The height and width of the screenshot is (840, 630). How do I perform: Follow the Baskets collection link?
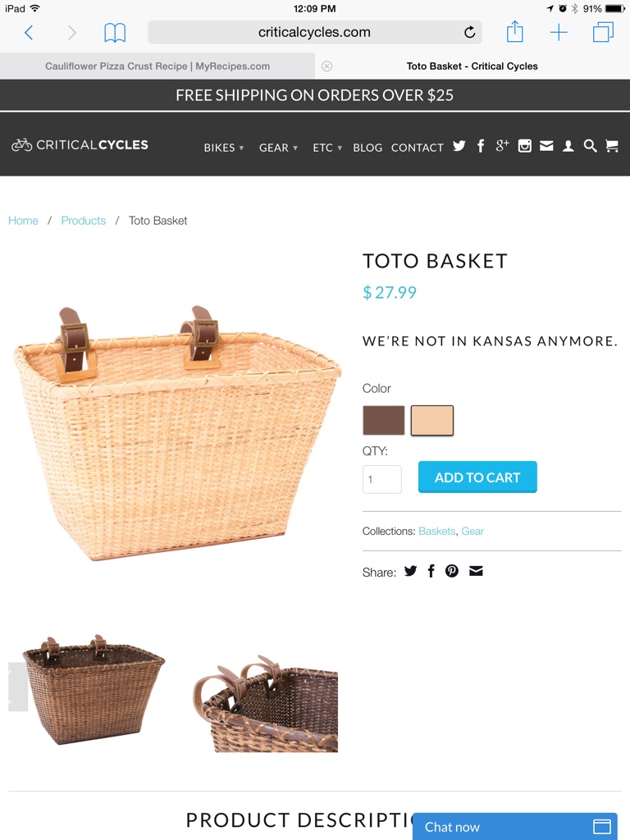[436, 531]
